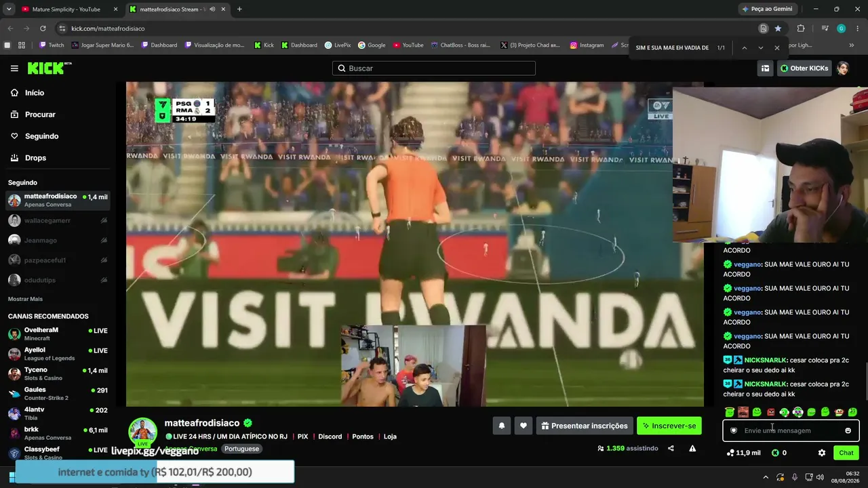Open the tab search dropdown arrow

pyautogui.click(x=9, y=9)
